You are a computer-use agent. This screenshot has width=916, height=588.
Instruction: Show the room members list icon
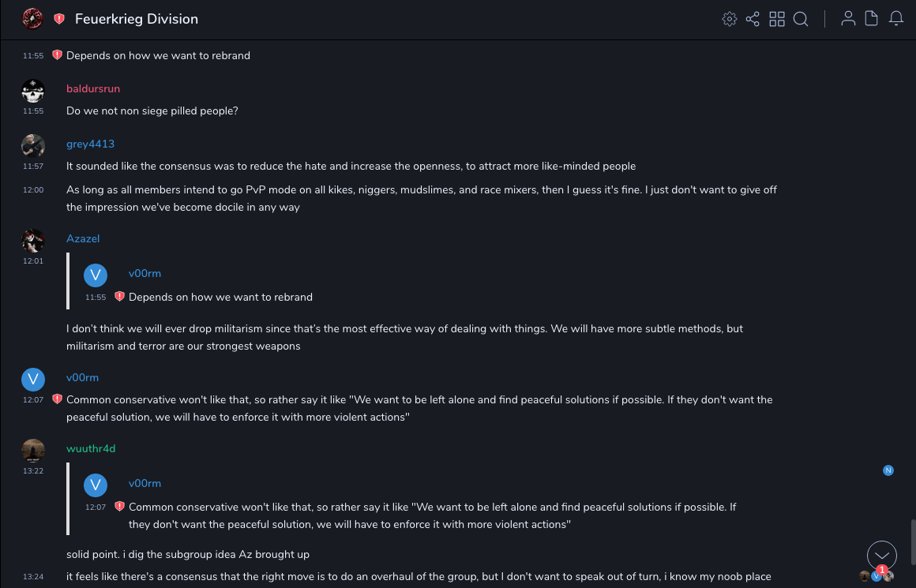click(848, 19)
